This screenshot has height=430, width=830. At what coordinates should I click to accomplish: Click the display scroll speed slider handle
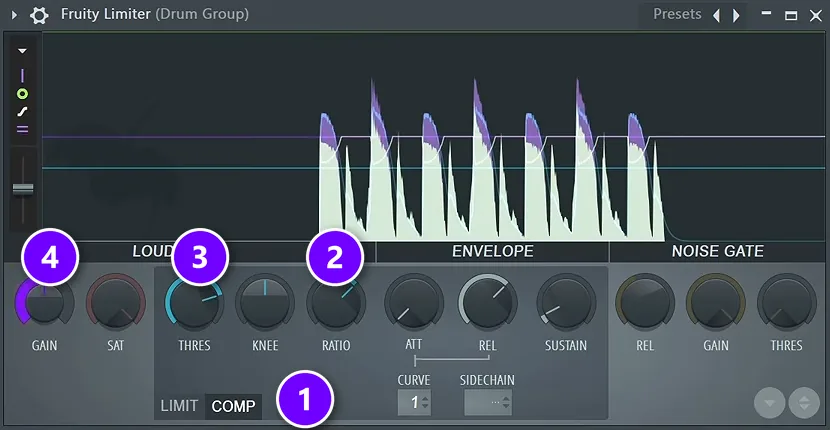23,189
